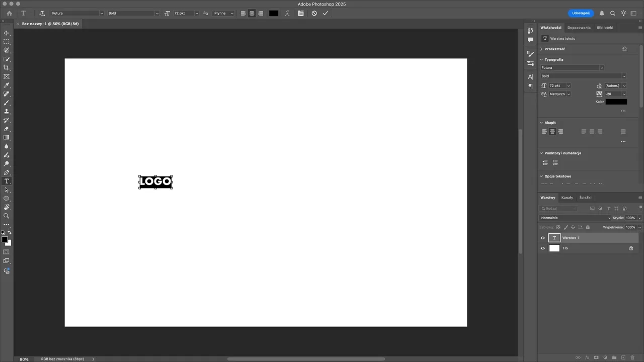
Task: Enable right text alignment
Action: [x=560, y=131]
